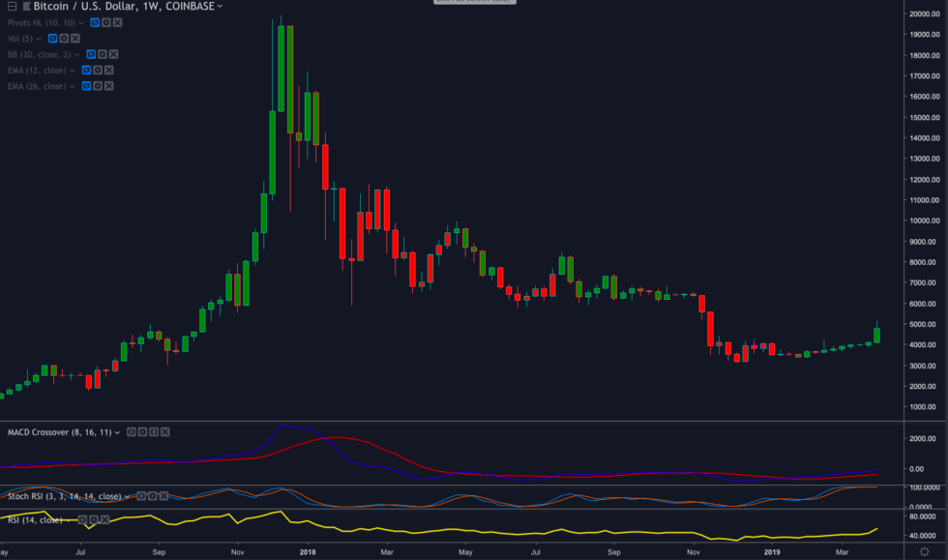Remove the BB (20, close, 2) indicator
The width and height of the screenshot is (948, 560).
point(113,54)
